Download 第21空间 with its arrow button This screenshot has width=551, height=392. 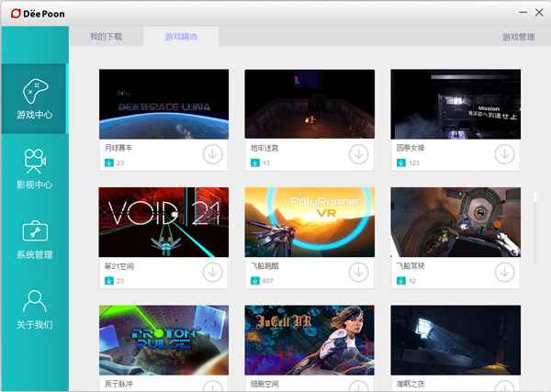click(x=213, y=273)
